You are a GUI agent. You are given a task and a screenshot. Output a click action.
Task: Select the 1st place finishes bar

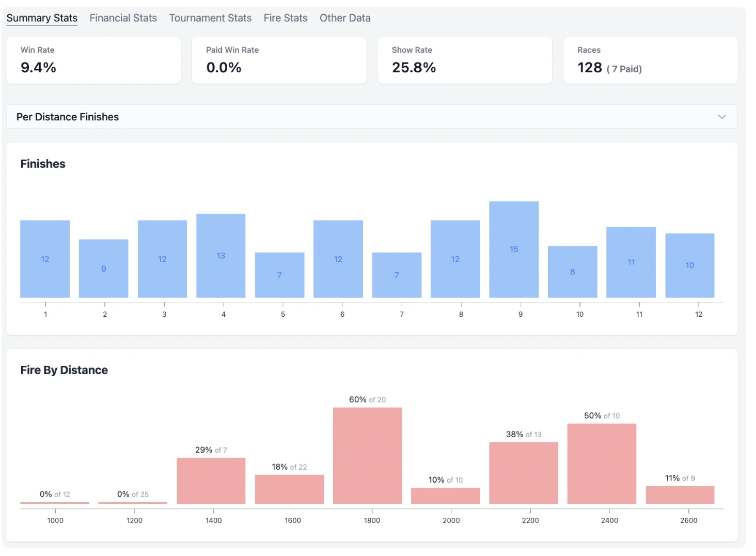click(45, 259)
